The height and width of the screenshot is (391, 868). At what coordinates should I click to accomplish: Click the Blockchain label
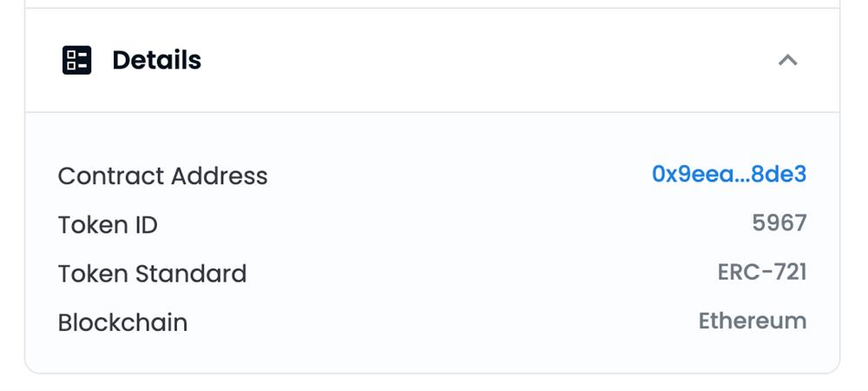122,322
